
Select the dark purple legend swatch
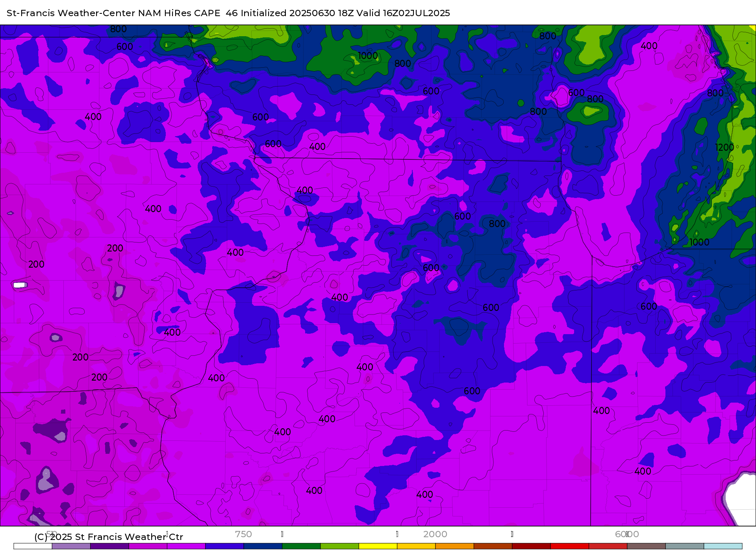(109, 546)
